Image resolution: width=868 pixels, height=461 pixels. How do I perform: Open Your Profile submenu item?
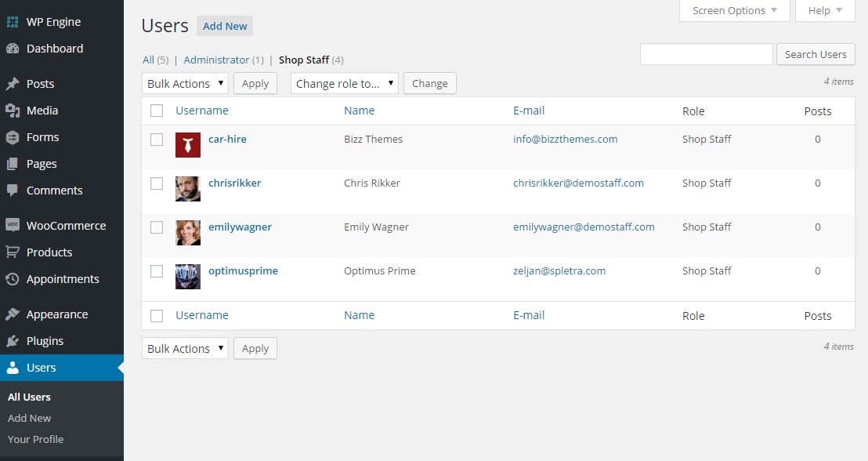(35, 439)
